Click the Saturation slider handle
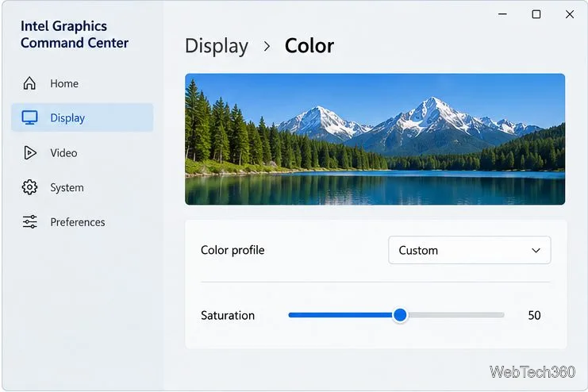588x392 pixels. (400, 315)
